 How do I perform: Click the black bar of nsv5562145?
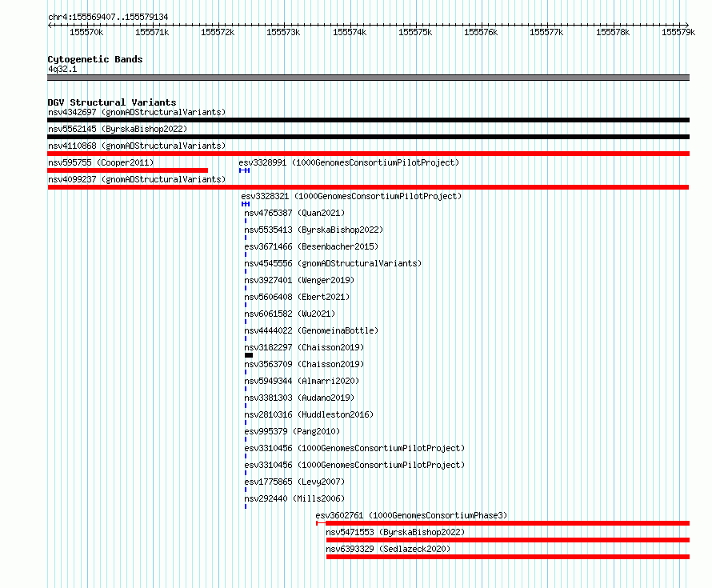(x=368, y=137)
